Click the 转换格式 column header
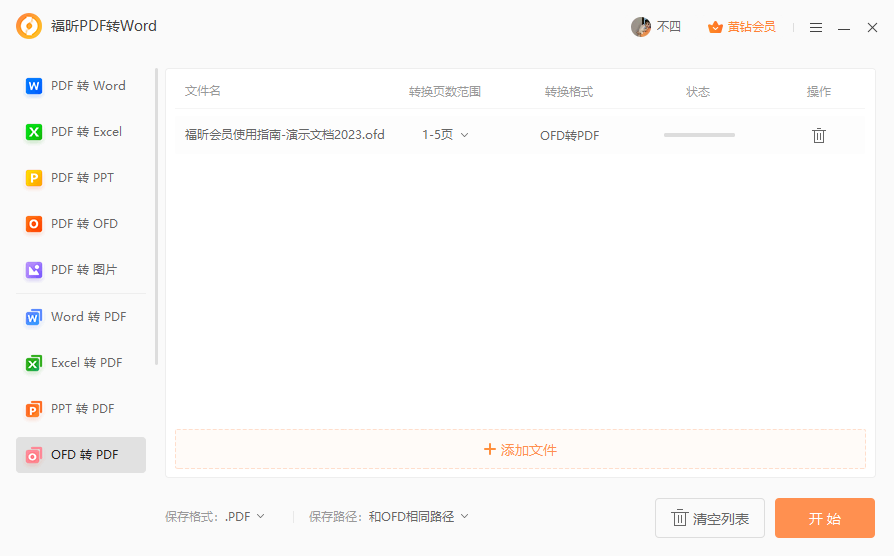This screenshot has width=894, height=556. 568,92
